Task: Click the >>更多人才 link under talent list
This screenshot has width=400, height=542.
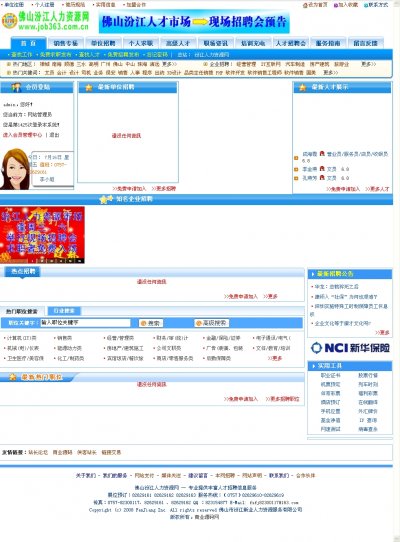Action: (377, 189)
